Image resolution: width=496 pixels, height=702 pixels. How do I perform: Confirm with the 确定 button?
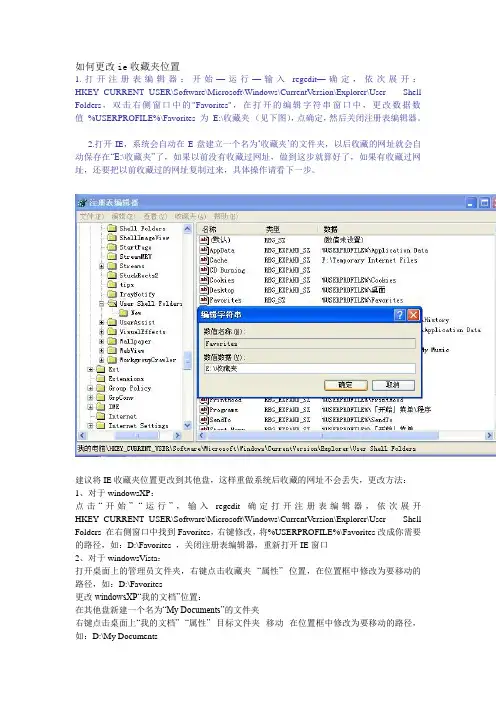(x=346, y=385)
